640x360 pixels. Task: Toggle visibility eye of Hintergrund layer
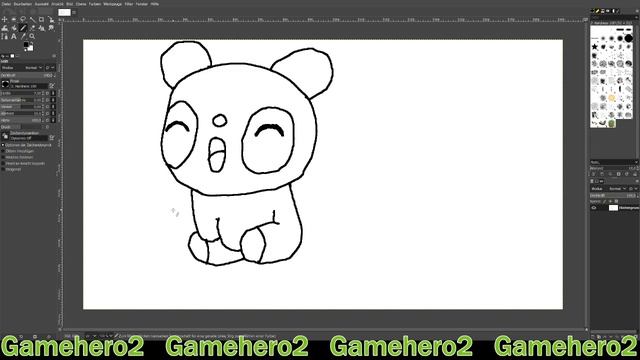594,208
